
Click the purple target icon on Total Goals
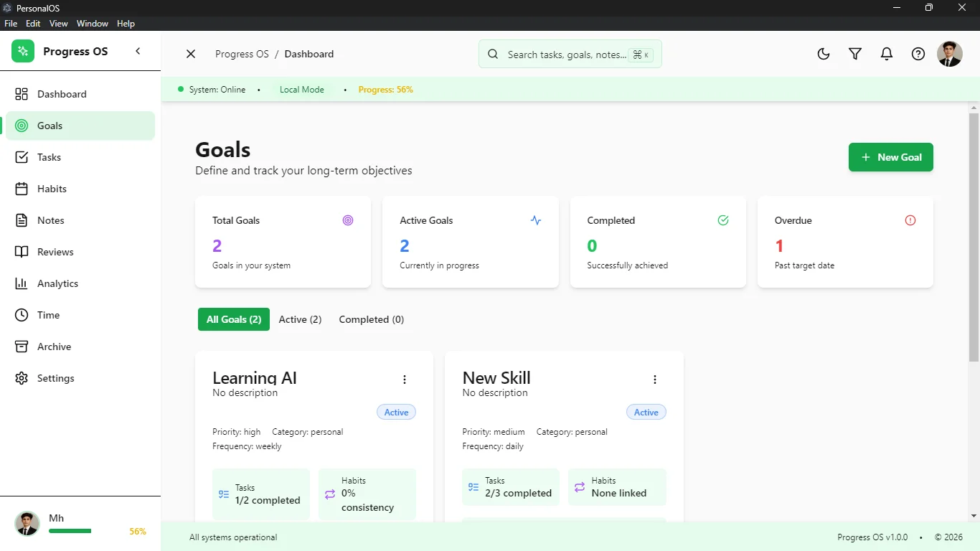tap(348, 220)
